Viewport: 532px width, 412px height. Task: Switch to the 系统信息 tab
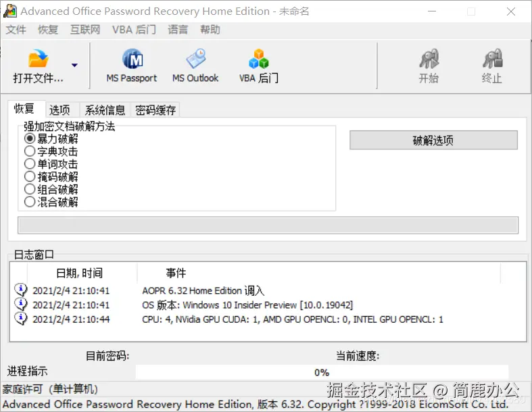point(105,110)
